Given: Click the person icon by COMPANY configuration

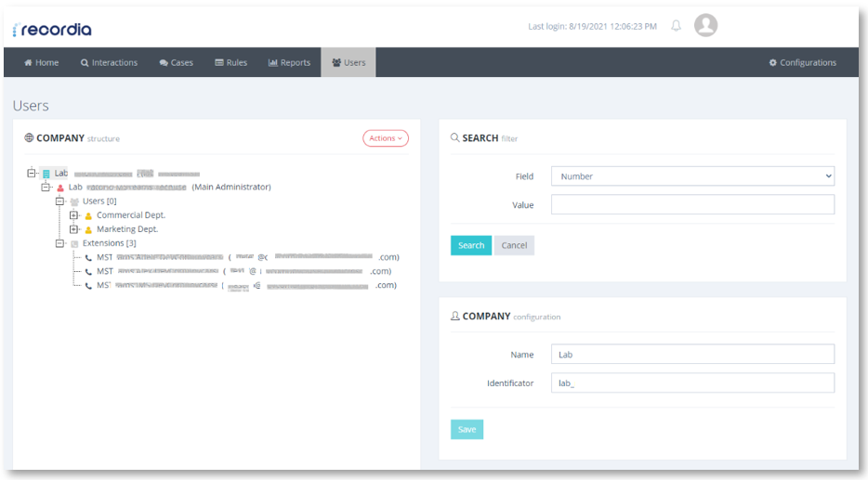Looking at the screenshot, I should tap(455, 316).
